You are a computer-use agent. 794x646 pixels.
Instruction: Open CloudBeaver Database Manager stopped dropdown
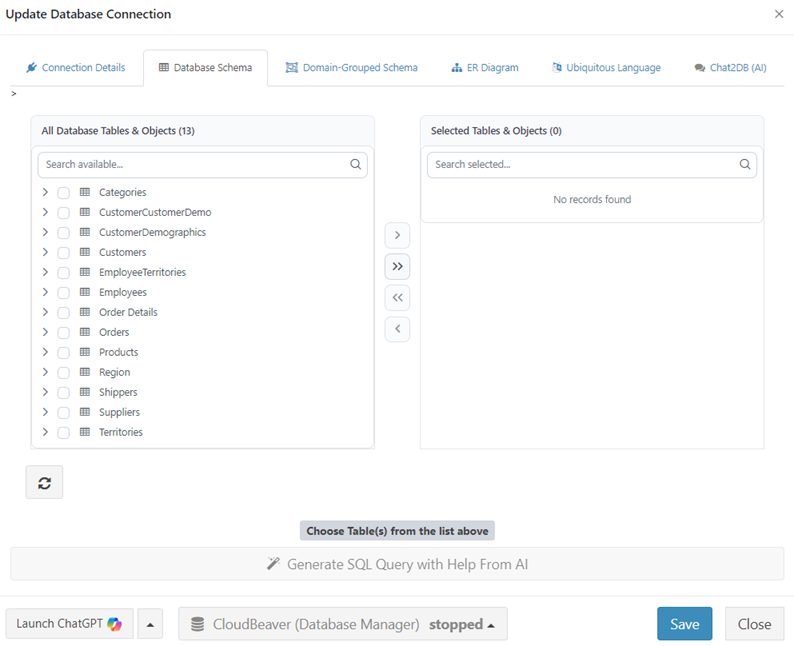pyautogui.click(x=342, y=624)
